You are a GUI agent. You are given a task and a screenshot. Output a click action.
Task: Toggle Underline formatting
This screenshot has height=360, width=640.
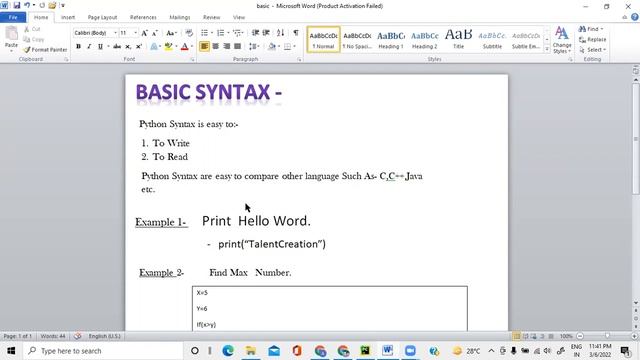click(x=100, y=47)
